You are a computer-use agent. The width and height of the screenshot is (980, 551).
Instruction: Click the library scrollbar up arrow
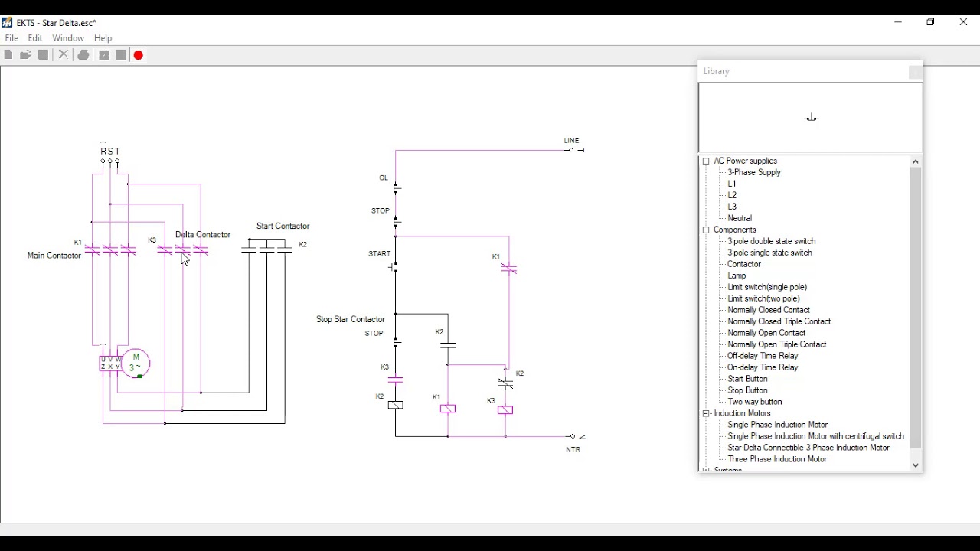coord(916,162)
